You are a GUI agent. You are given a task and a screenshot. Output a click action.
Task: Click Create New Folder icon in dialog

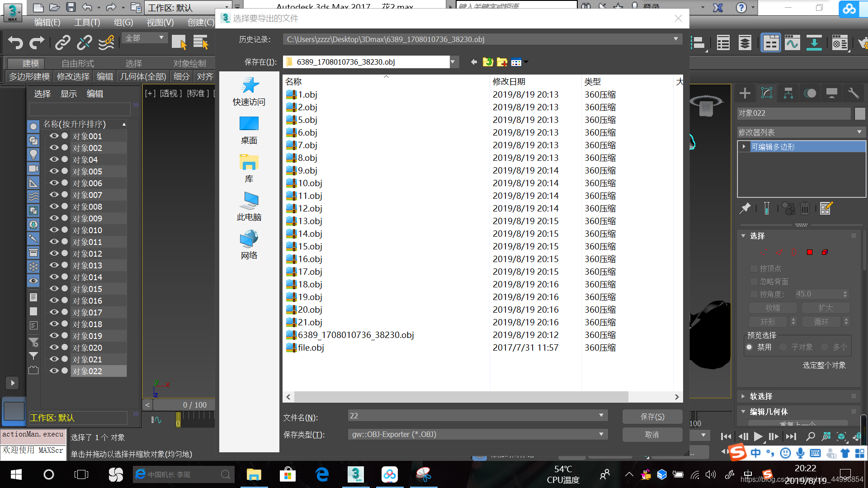click(x=502, y=62)
